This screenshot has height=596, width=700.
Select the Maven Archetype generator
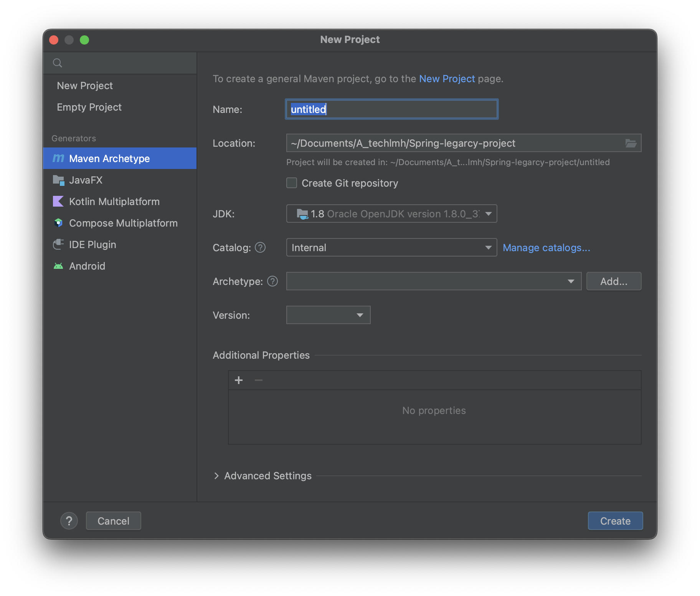coord(120,158)
